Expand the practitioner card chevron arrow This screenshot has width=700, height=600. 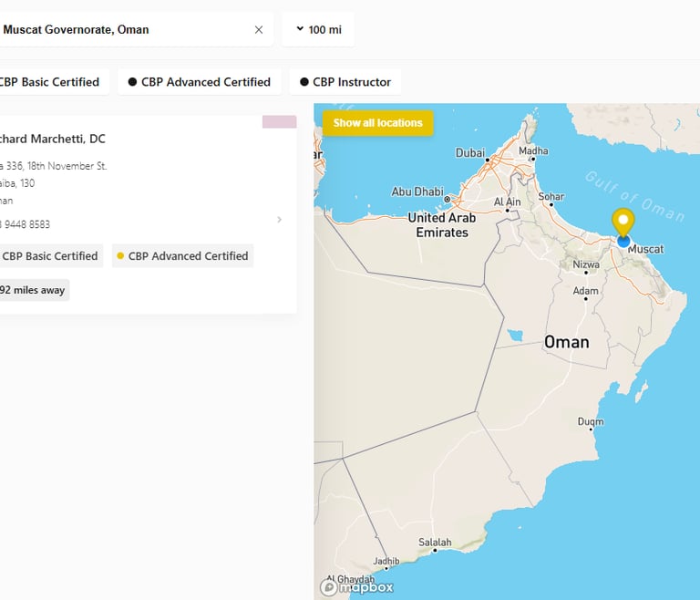pos(280,220)
